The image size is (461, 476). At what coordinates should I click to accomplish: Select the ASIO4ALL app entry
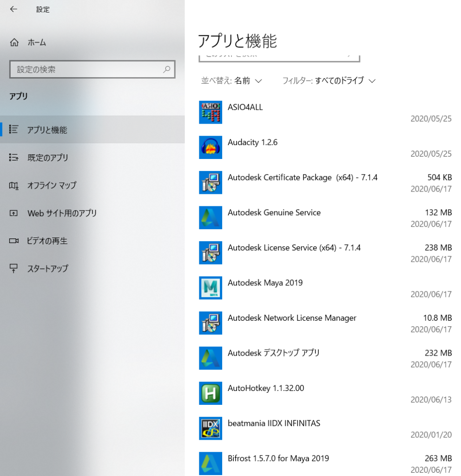click(325, 112)
